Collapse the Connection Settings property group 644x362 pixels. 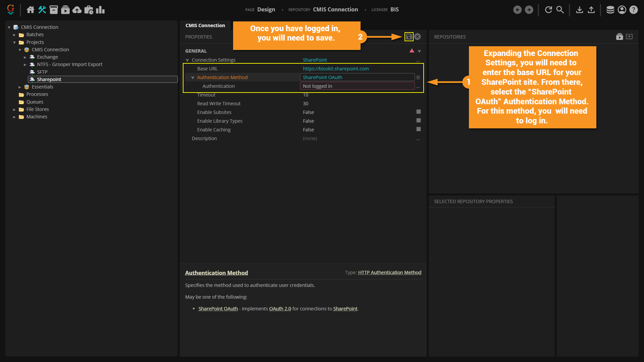187,60
